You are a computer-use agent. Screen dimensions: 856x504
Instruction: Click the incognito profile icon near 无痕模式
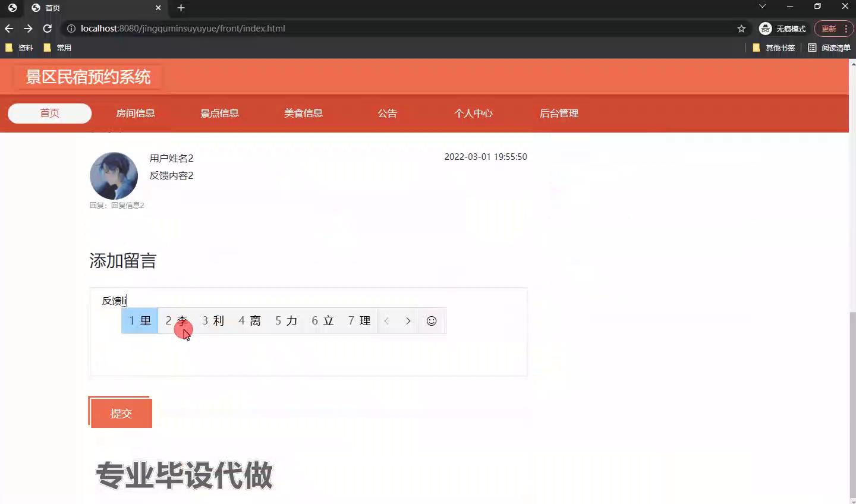click(765, 28)
